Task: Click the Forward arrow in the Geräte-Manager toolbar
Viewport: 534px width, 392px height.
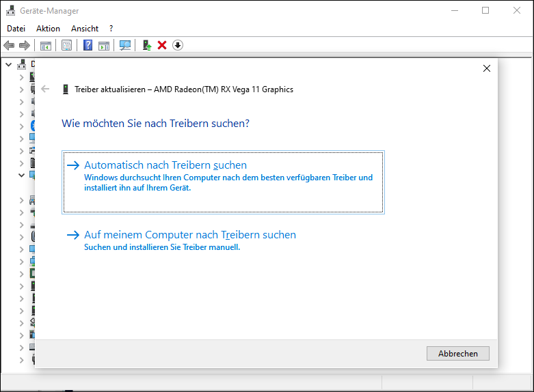Action: click(25, 45)
